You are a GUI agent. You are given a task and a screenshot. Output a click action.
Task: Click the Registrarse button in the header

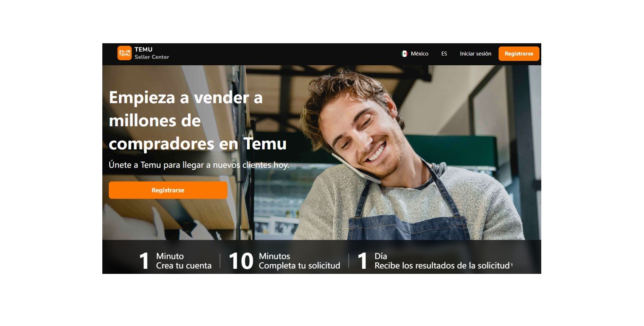pos(519,54)
